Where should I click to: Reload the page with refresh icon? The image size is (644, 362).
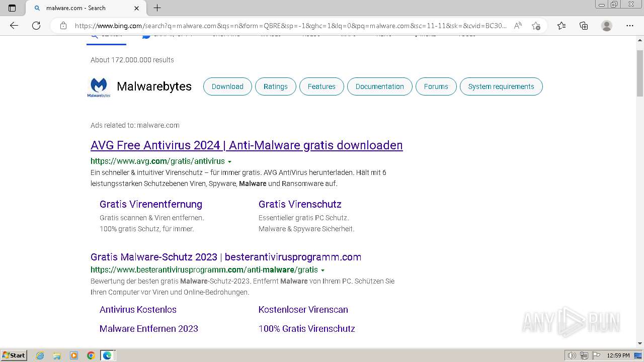point(36,26)
